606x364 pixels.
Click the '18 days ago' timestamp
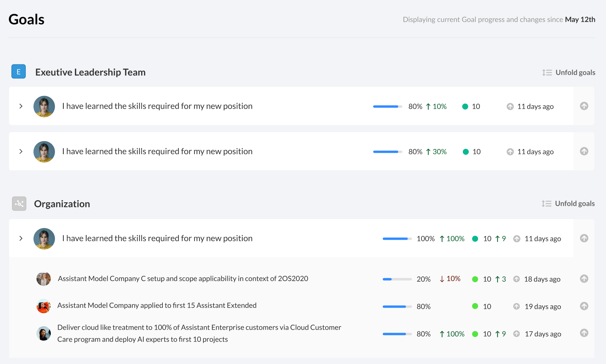tap(542, 279)
